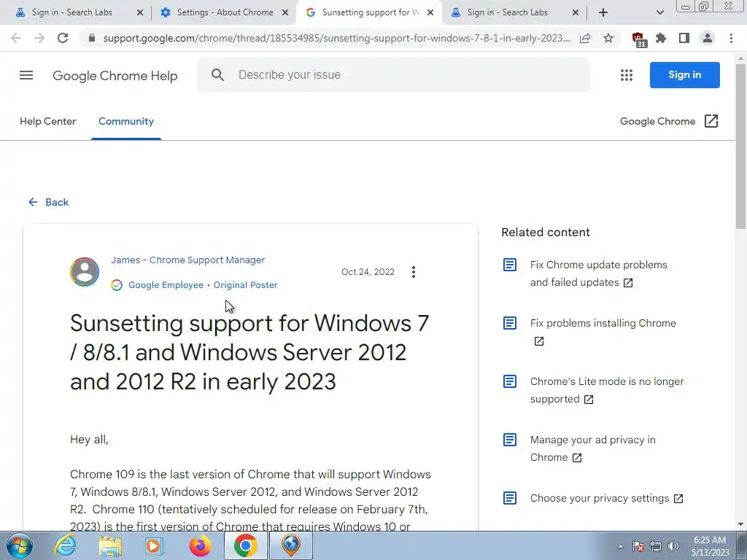Switch to Settings - About Chrome tab

pyautogui.click(x=225, y=12)
